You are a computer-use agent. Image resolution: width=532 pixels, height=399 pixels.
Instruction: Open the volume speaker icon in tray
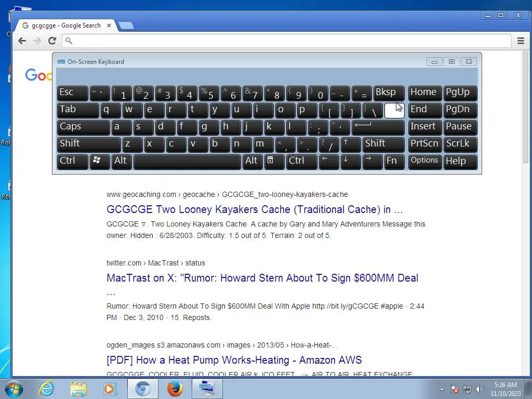(479, 389)
